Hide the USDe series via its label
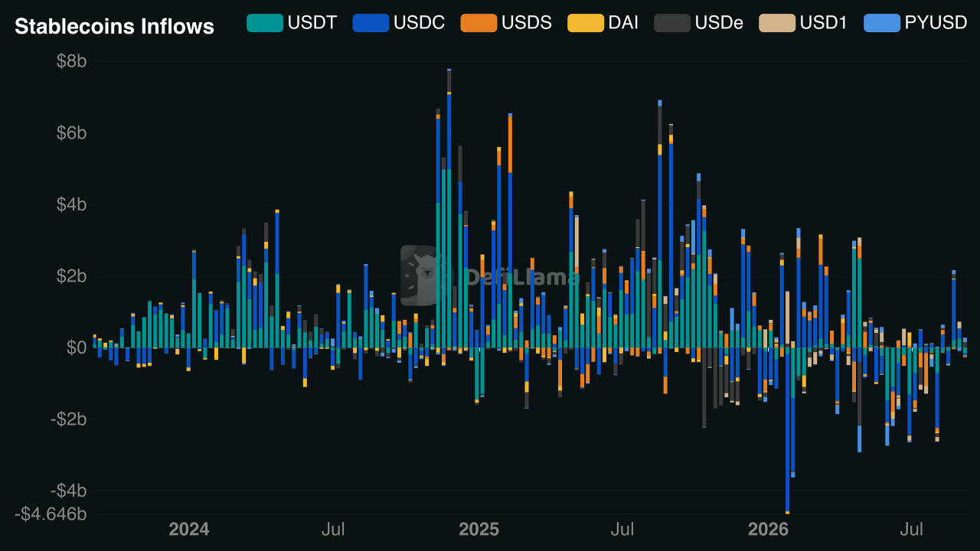 (720, 23)
